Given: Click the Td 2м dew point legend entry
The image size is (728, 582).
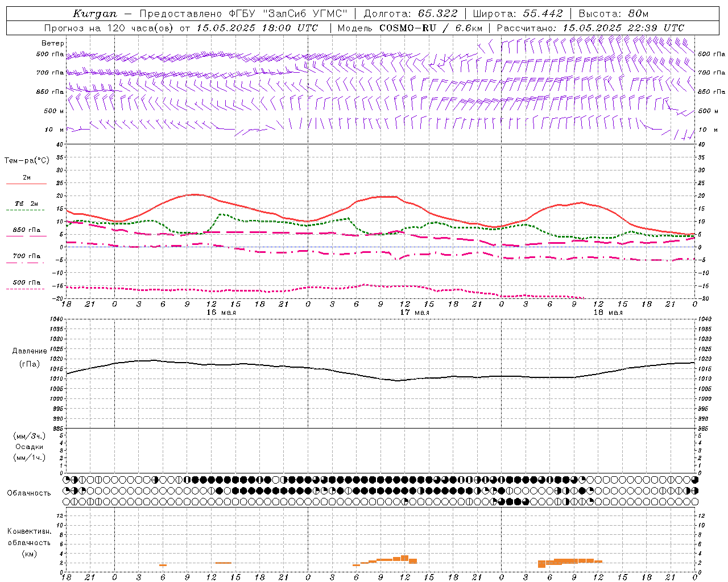Looking at the screenshot, I should click(27, 203).
